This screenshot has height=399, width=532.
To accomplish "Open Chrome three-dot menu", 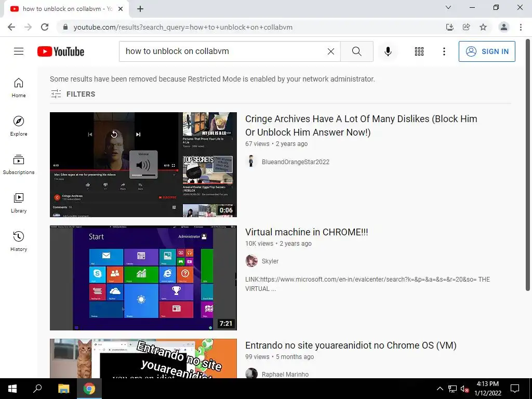I will coord(521,27).
